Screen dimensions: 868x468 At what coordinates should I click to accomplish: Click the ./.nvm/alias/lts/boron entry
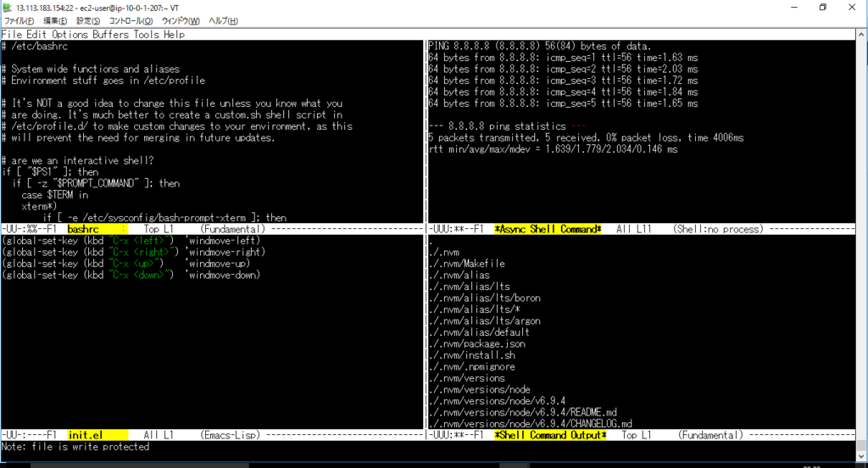[x=484, y=298]
